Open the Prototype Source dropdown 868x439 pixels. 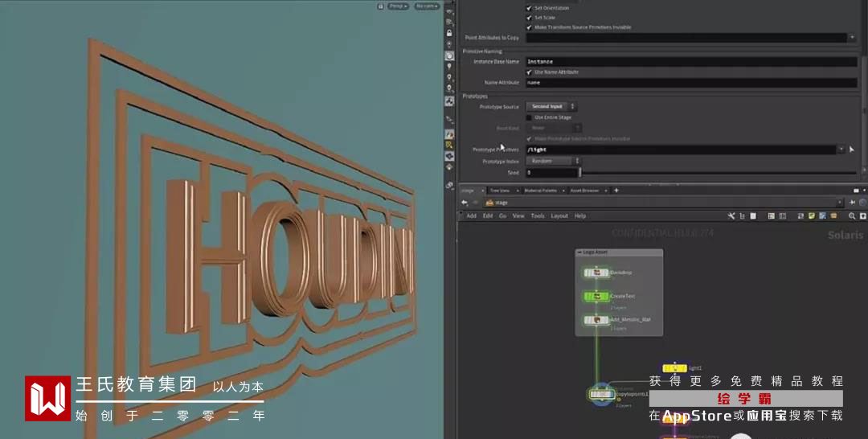click(551, 106)
